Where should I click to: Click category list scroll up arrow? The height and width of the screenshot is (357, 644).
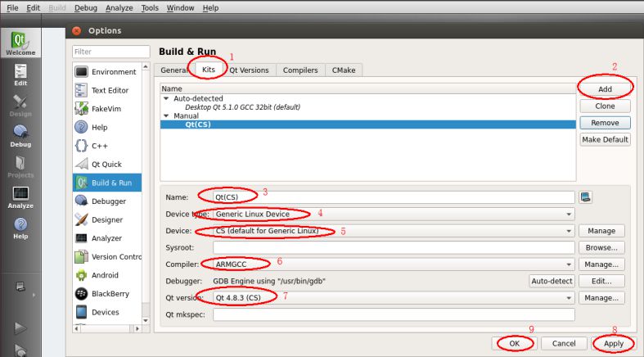pos(146,66)
